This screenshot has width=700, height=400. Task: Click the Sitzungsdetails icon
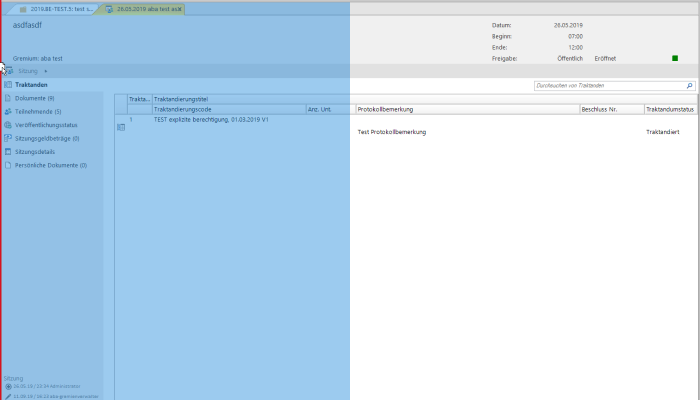coord(8,152)
